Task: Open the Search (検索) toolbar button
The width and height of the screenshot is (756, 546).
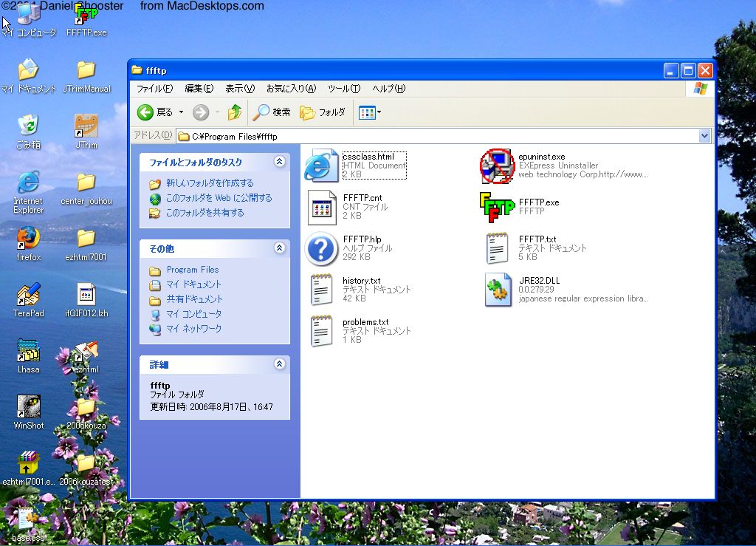Action: (272, 112)
